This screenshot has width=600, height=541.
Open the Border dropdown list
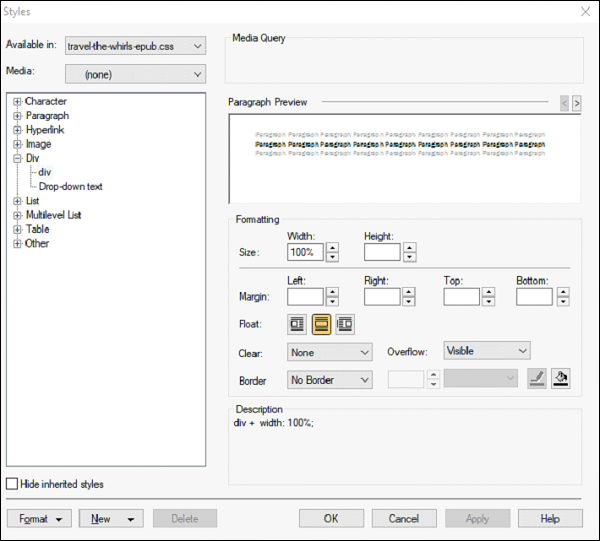[x=330, y=380]
